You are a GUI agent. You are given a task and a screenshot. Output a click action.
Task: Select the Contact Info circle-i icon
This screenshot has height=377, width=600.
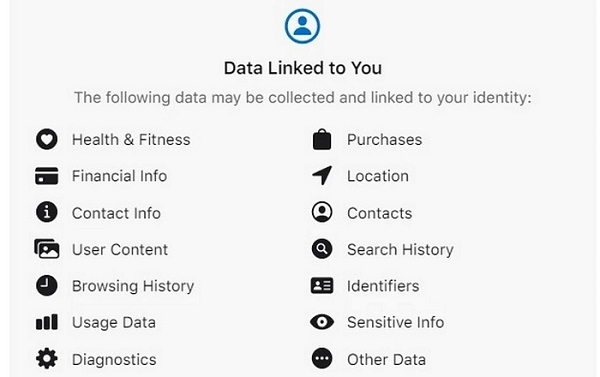pyautogui.click(x=47, y=212)
